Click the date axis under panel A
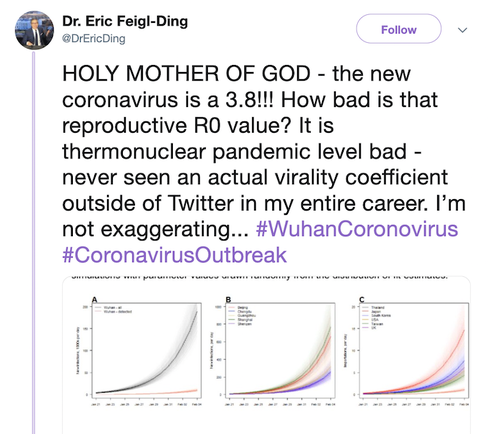 point(147,404)
